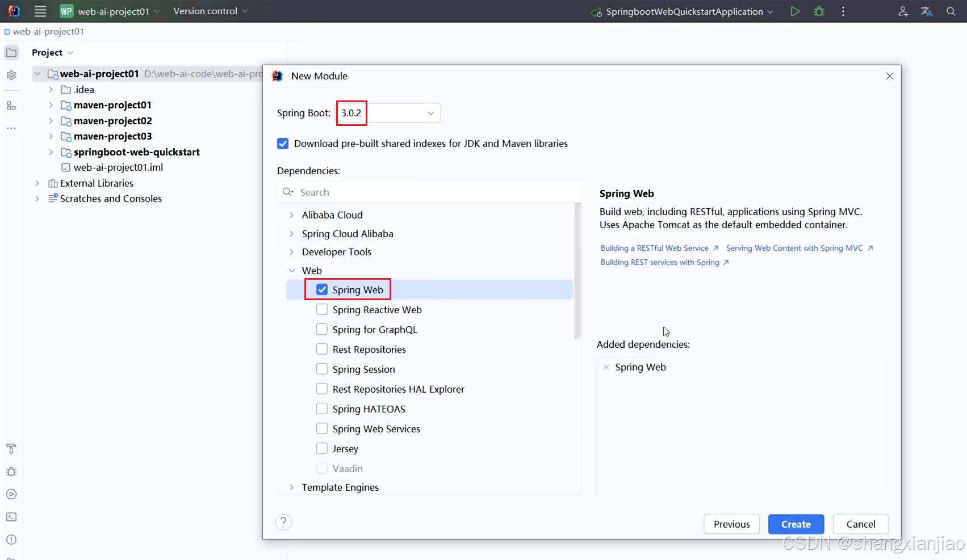
Task: Click the Create button
Action: [796, 524]
